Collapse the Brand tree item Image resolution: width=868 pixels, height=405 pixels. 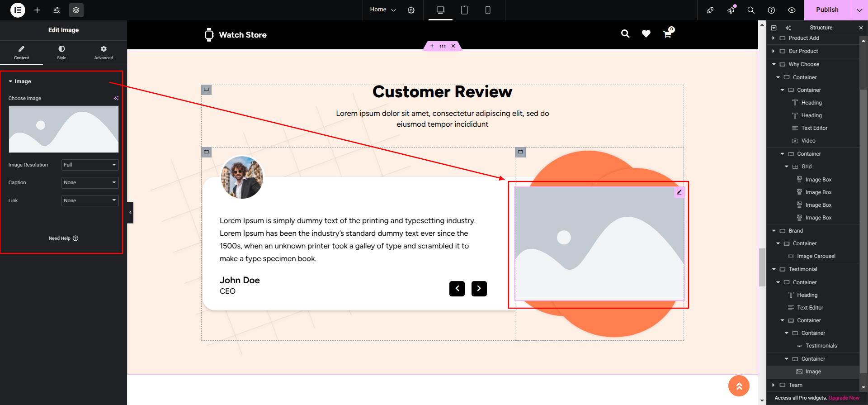click(774, 231)
